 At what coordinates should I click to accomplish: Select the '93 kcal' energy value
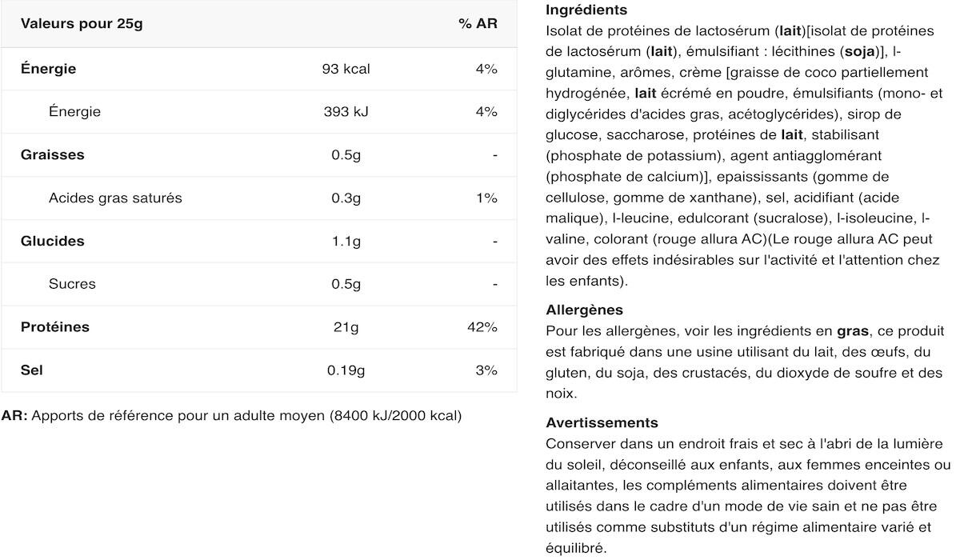pos(346,69)
